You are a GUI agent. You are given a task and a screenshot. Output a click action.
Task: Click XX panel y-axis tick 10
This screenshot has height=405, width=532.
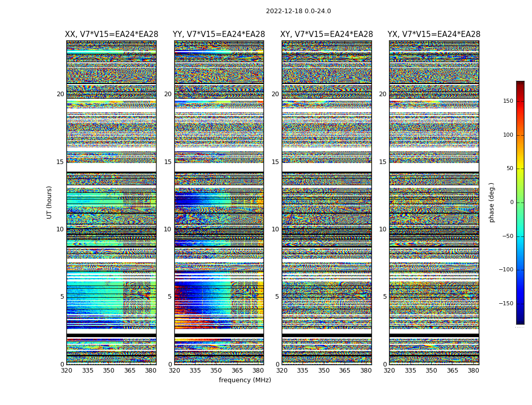click(x=60, y=229)
